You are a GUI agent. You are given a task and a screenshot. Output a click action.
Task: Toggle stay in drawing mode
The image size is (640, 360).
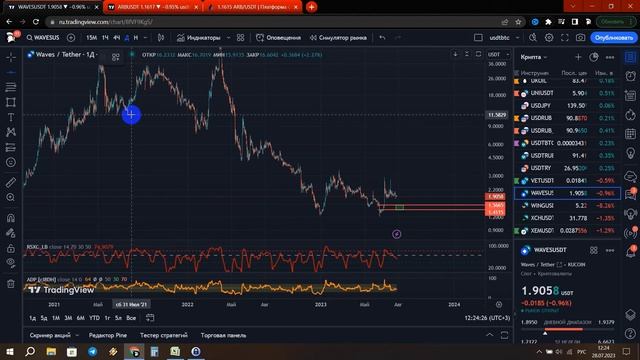11,233
